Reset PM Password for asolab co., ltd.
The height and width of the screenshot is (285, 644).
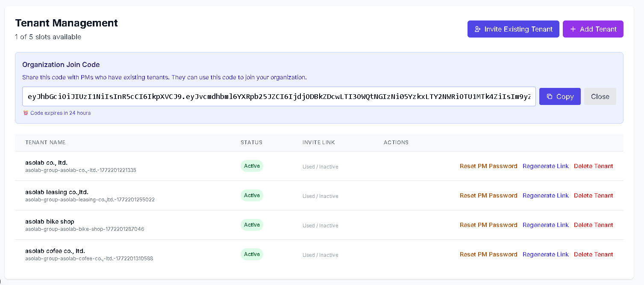(488, 166)
